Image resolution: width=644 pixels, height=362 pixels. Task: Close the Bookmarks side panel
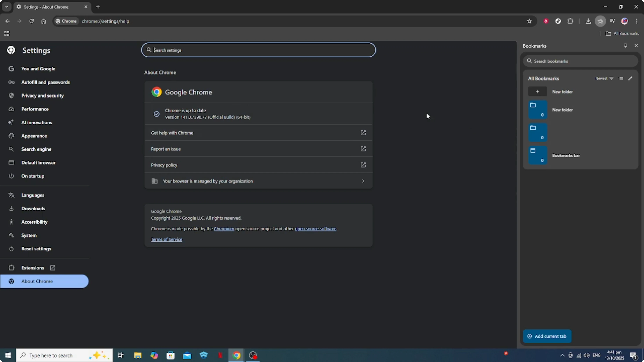point(636,46)
